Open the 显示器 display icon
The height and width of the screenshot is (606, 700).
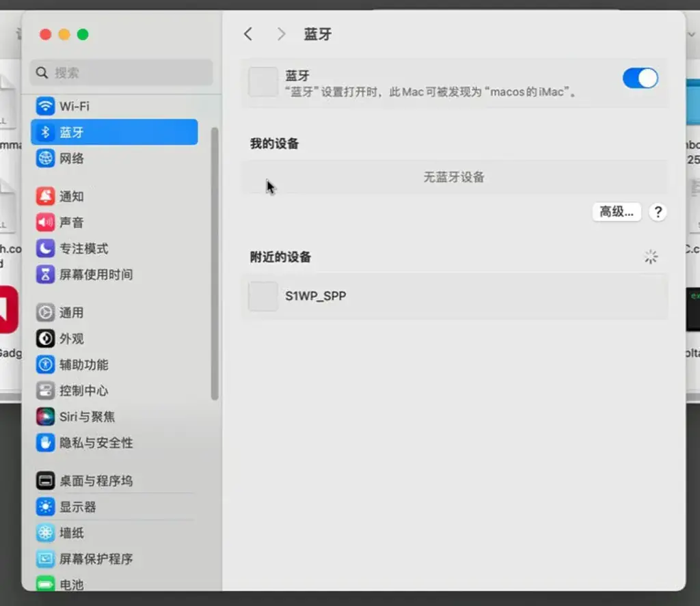tap(45, 507)
